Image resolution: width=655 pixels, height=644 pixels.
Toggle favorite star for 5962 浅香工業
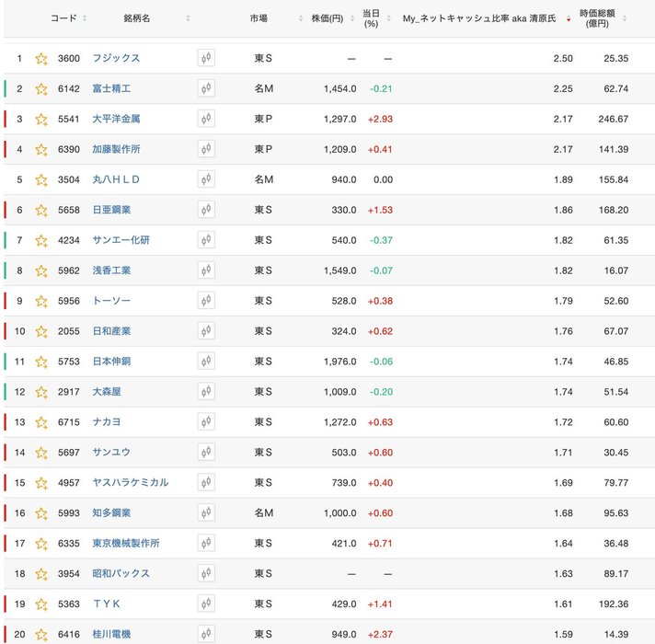point(41,270)
